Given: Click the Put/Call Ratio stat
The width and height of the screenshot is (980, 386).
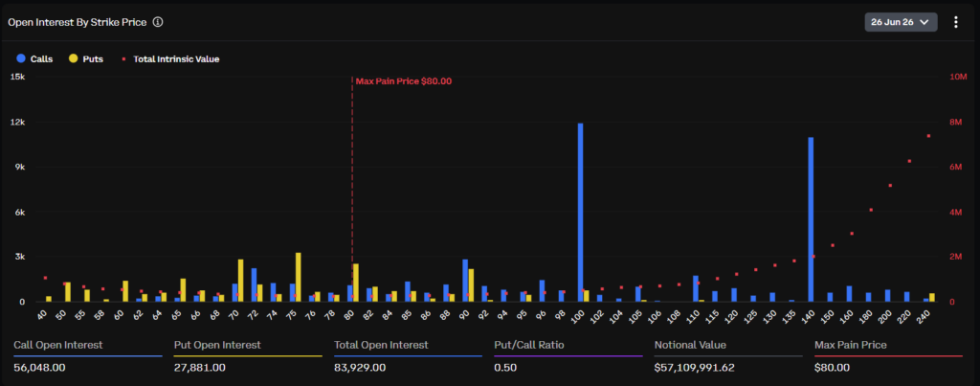Looking at the screenshot, I should 568,356.
